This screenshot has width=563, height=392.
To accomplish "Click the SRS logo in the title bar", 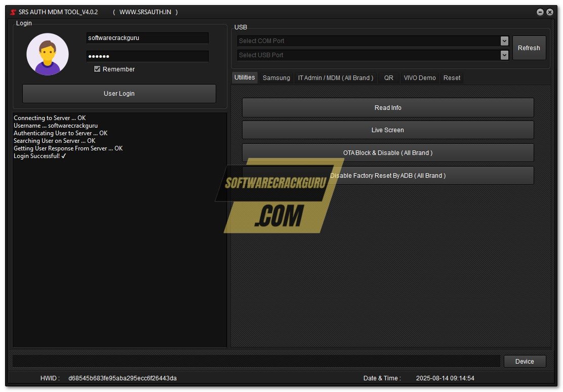I will click(12, 12).
